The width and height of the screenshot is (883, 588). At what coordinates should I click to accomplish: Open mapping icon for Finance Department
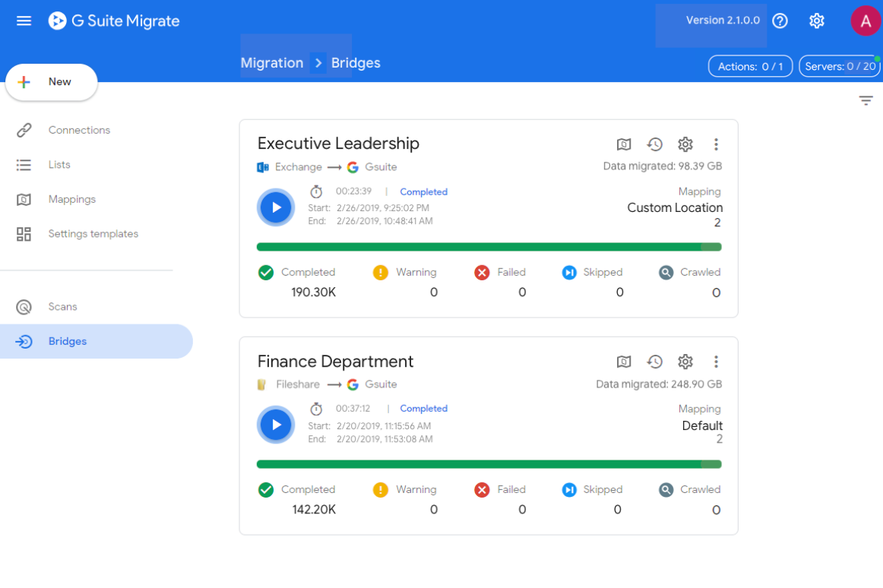coord(624,362)
